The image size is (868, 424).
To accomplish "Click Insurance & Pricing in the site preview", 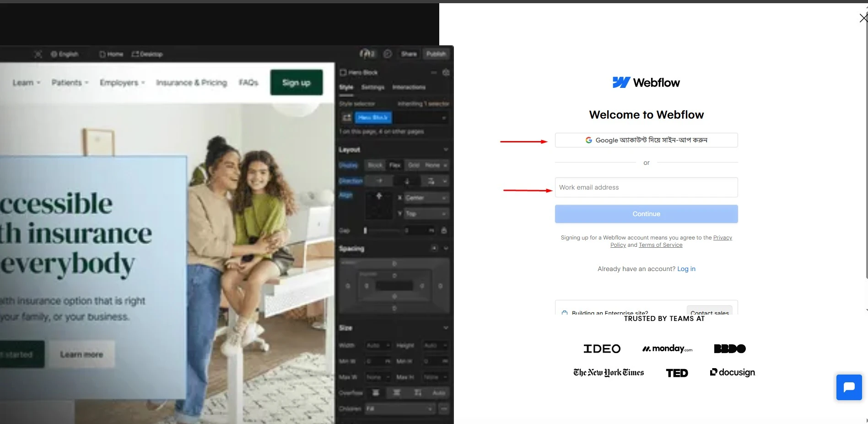I will coord(191,82).
